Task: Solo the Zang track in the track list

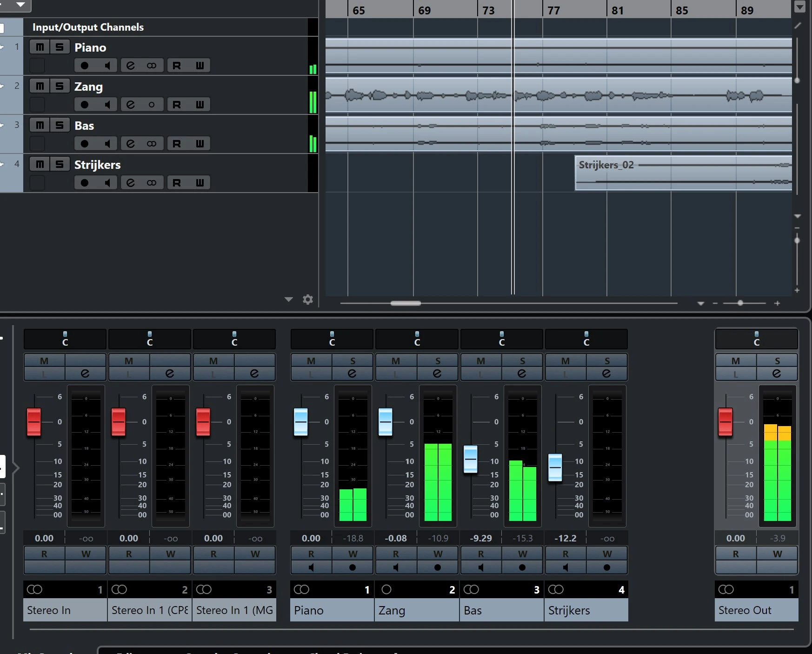Action: tap(60, 86)
